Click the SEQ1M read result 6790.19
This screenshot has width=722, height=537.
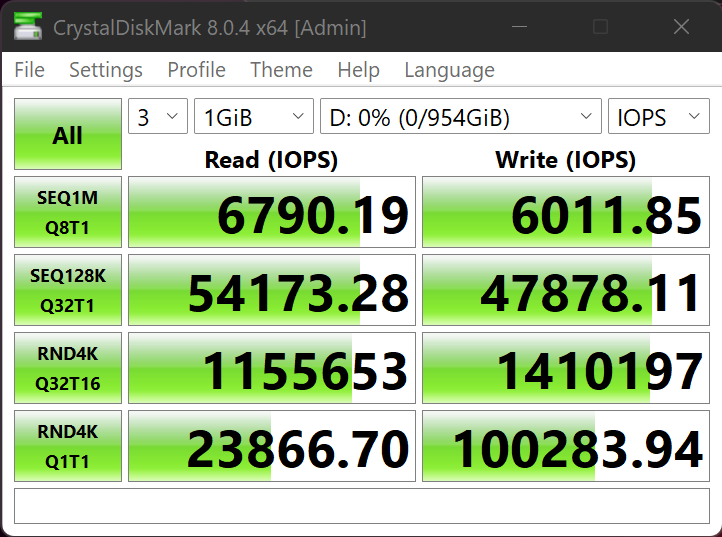click(272, 212)
